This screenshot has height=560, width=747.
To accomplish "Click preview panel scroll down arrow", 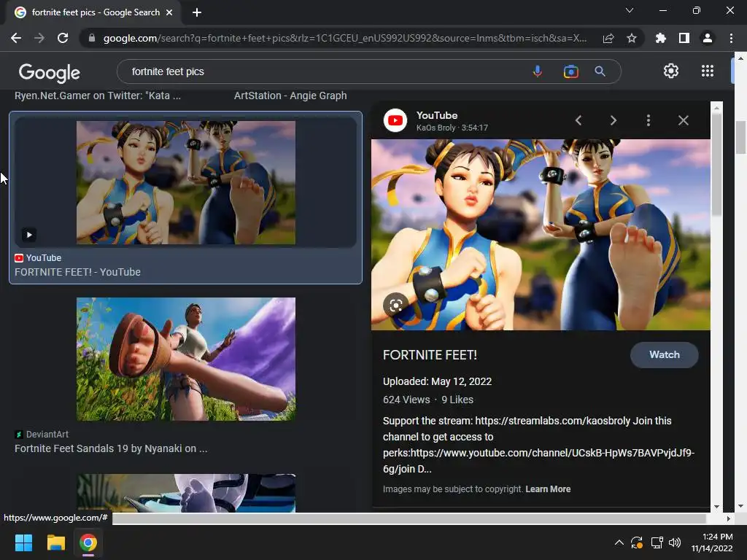I will pyautogui.click(x=716, y=507).
